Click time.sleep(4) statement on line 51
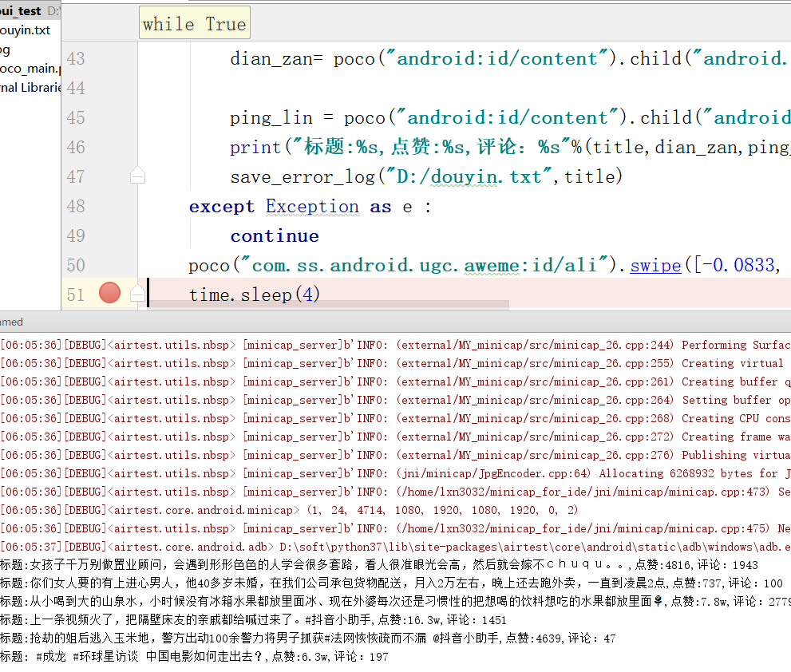The width and height of the screenshot is (791, 672). point(255,294)
